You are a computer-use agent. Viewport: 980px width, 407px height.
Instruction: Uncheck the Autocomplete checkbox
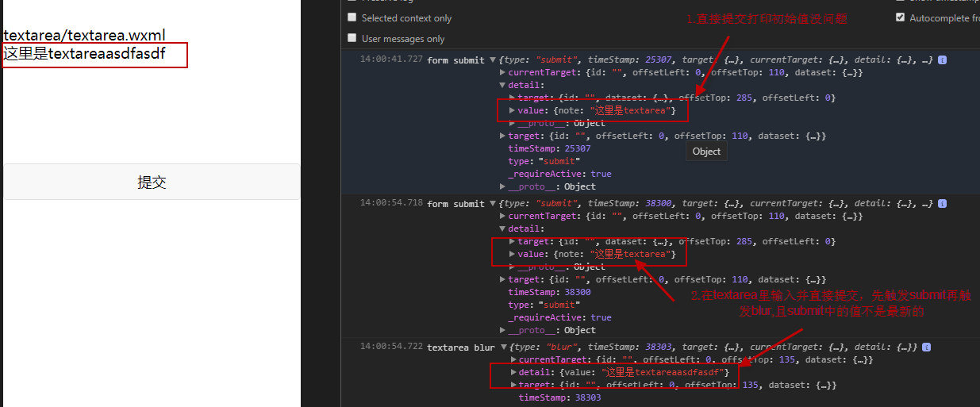click(900, 17)
